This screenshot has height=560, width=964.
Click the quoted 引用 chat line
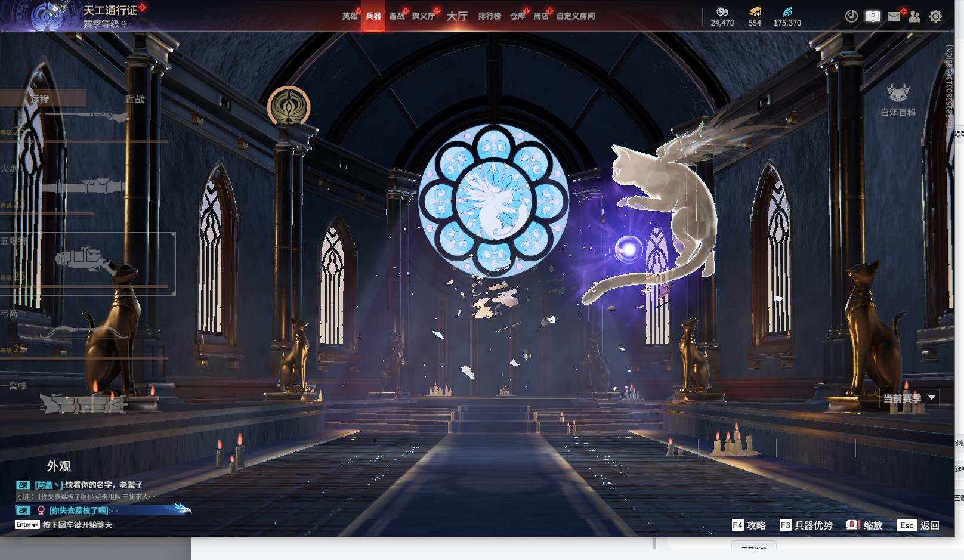tap(86, 496)
